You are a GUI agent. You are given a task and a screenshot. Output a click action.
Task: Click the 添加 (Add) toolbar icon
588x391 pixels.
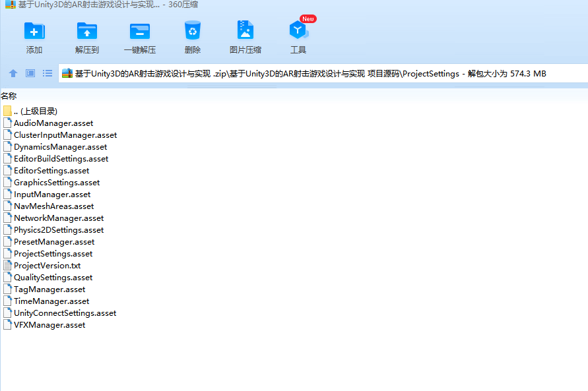34,31
